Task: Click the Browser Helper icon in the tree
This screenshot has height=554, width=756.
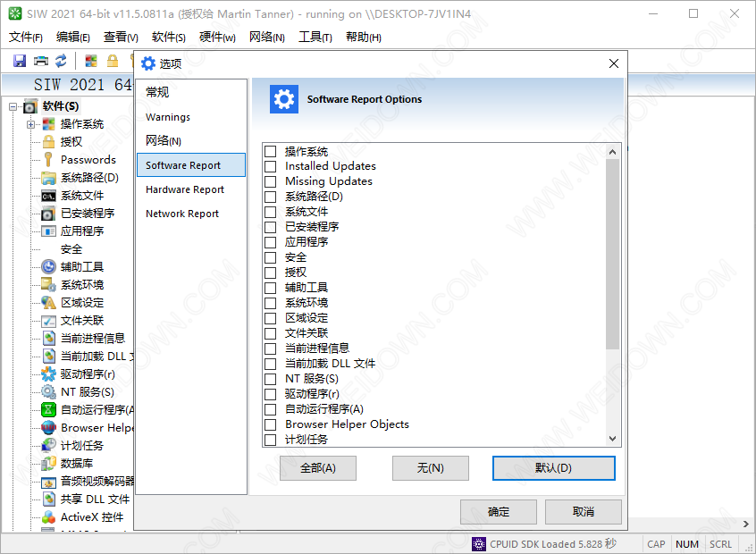Action: click(48, 427)
